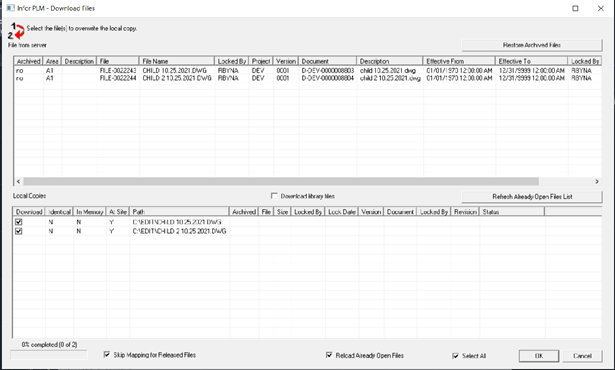
Task: Toggle the Select All checkbox
Action: 455,356
